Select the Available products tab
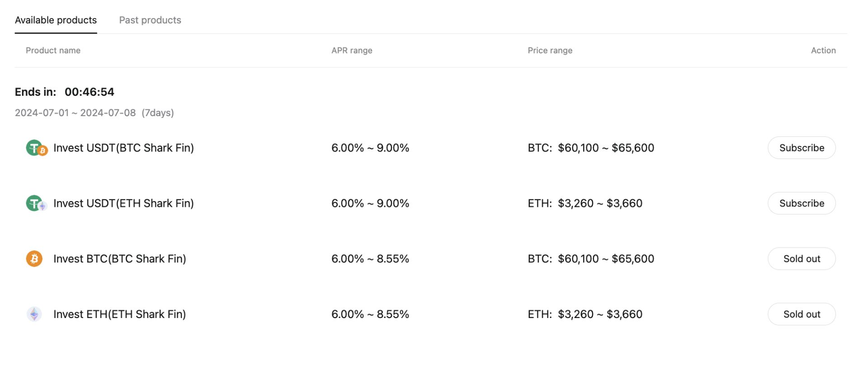The height and width of the screenshot is (370, 868). click(x=56, y=20)
